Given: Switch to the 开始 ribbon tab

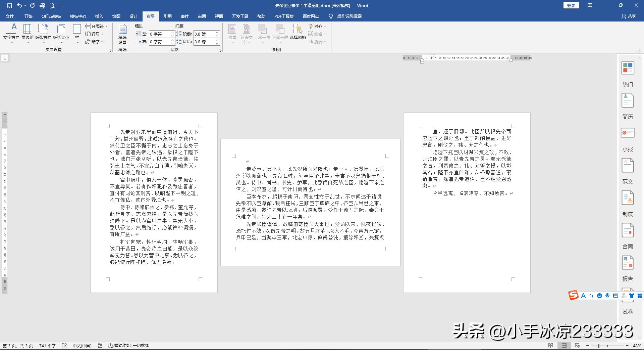Looking at the screenshot, I should (x=28, y=16).
